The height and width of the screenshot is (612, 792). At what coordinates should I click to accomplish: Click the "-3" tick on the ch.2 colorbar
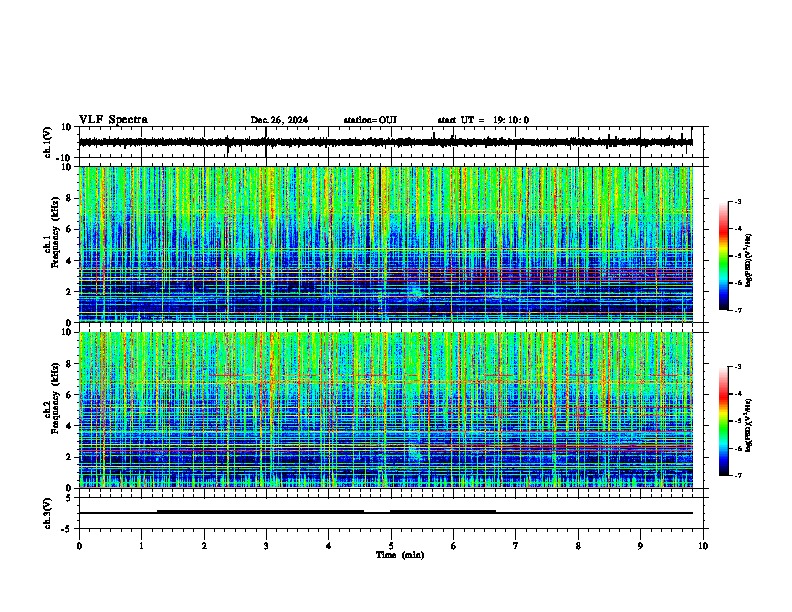[738, 367]
